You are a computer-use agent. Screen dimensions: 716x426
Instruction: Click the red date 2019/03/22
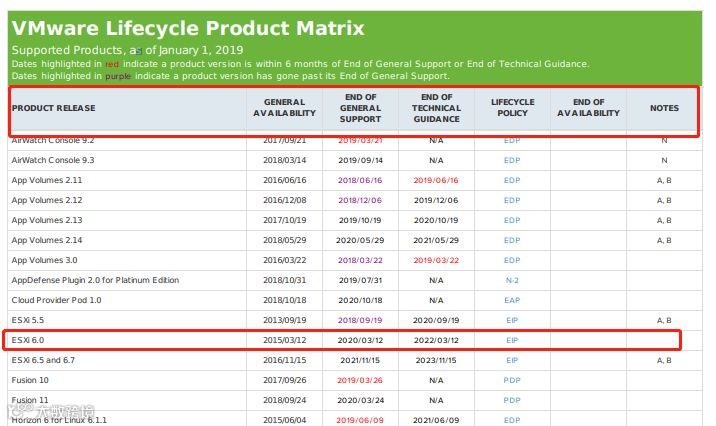[x=436, y=260]
